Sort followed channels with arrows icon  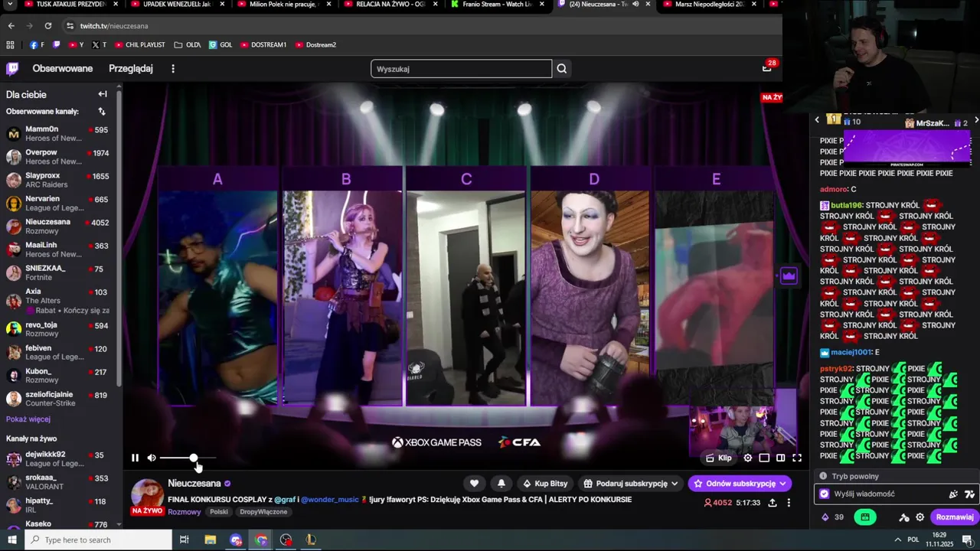(x=102, y=112)
